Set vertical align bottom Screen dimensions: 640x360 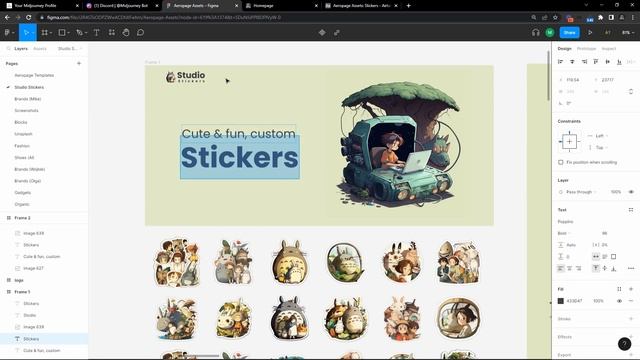pos(613,268)
